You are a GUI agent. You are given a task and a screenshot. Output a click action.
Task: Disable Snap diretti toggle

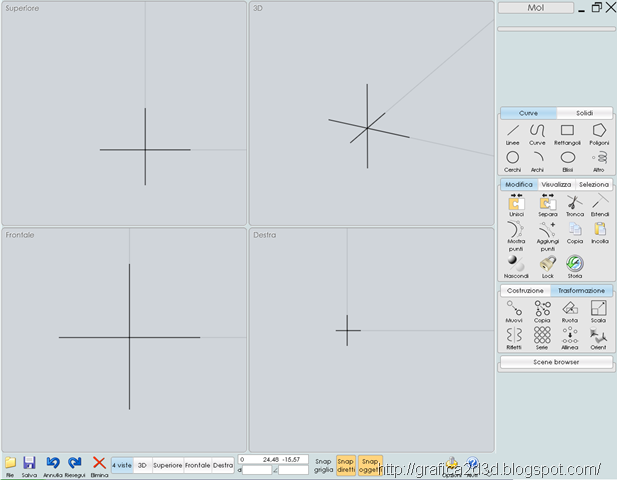coord(346,465)
